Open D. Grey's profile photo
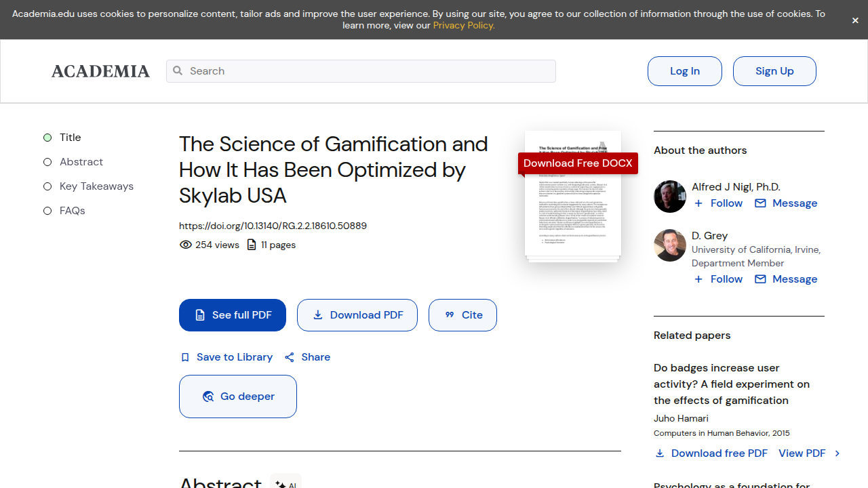Image resolution: width=868 pixels, height=488 pixels. coord(670,245)
